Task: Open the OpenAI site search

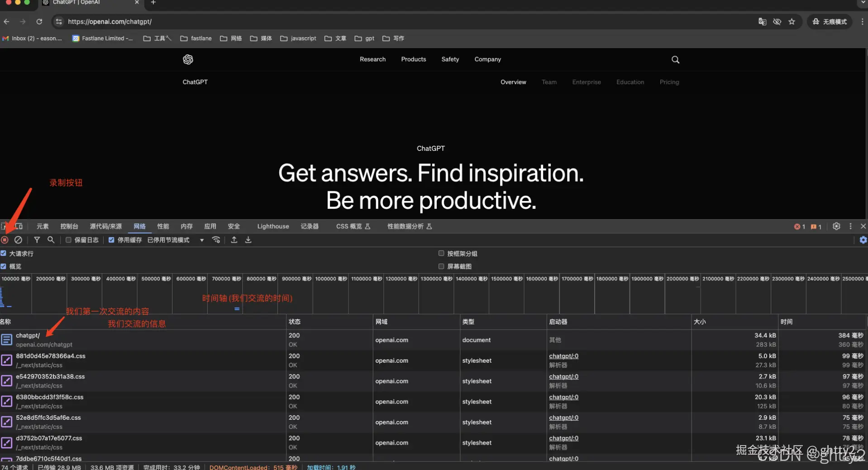Action: point(675,60)
